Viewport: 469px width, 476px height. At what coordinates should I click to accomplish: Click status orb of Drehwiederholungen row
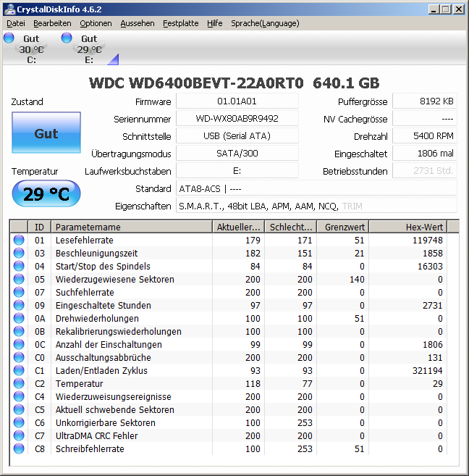pos(19,318)
